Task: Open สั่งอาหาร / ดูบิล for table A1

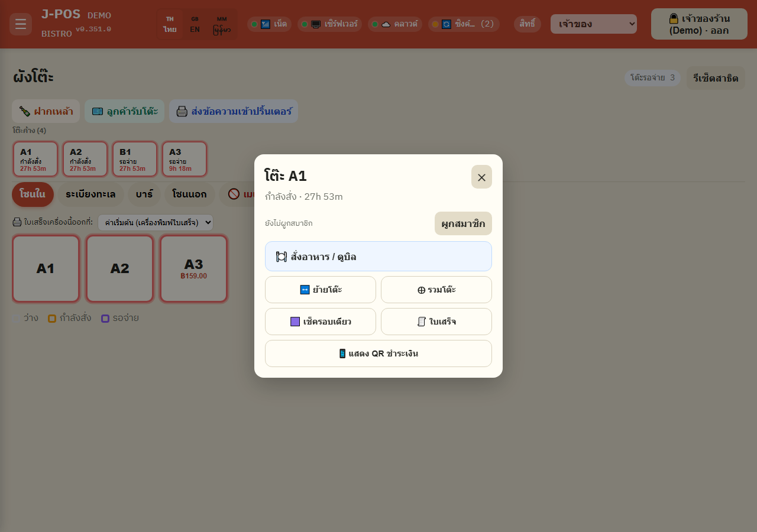Action: pyautogui.click(x=378, y=257)
